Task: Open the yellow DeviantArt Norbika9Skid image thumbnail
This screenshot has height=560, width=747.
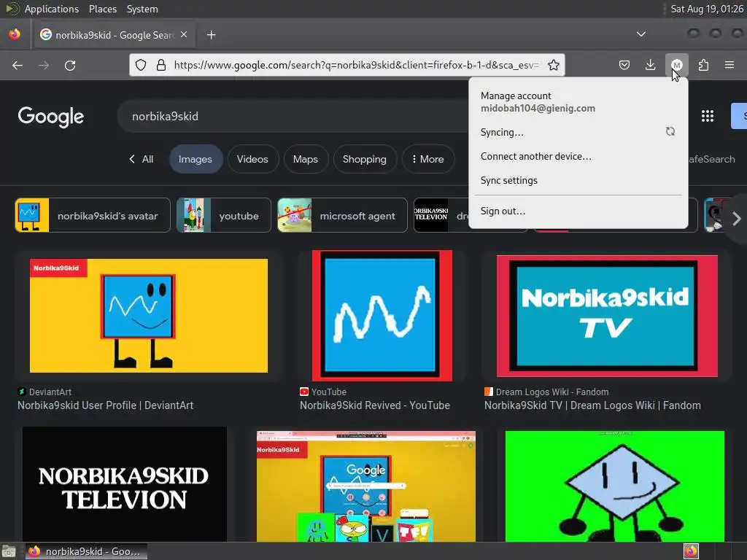Action: point(149,316)
